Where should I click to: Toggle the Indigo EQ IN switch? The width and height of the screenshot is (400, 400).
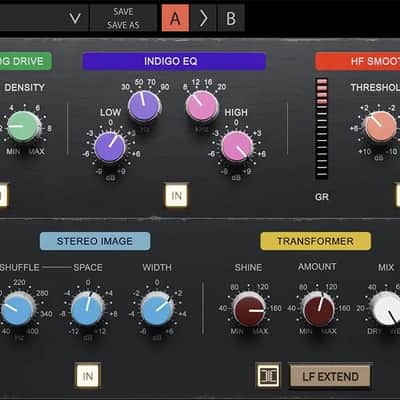(x=176, y=196)
